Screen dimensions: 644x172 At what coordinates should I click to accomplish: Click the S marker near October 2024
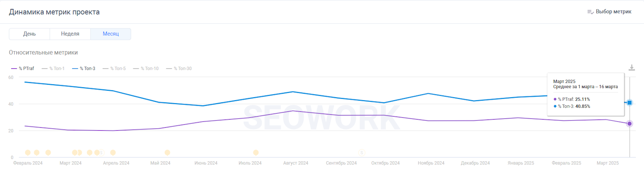click(361, 153)
